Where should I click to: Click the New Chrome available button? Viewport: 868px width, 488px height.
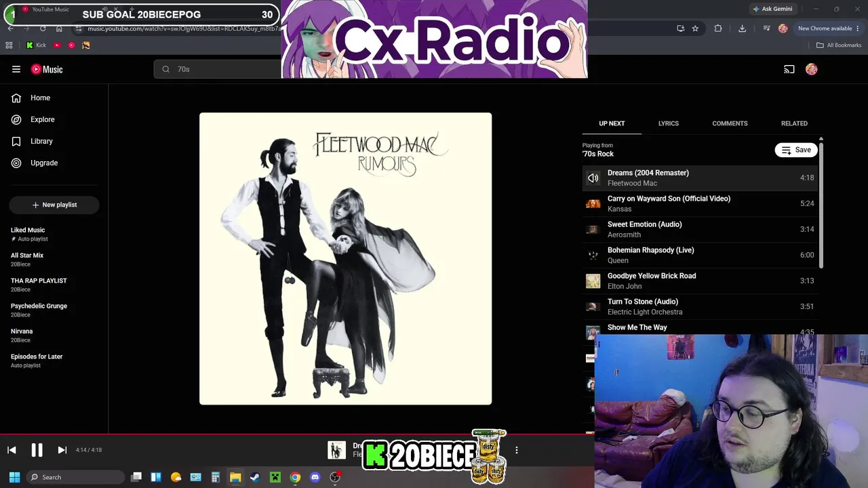point(825,28)
